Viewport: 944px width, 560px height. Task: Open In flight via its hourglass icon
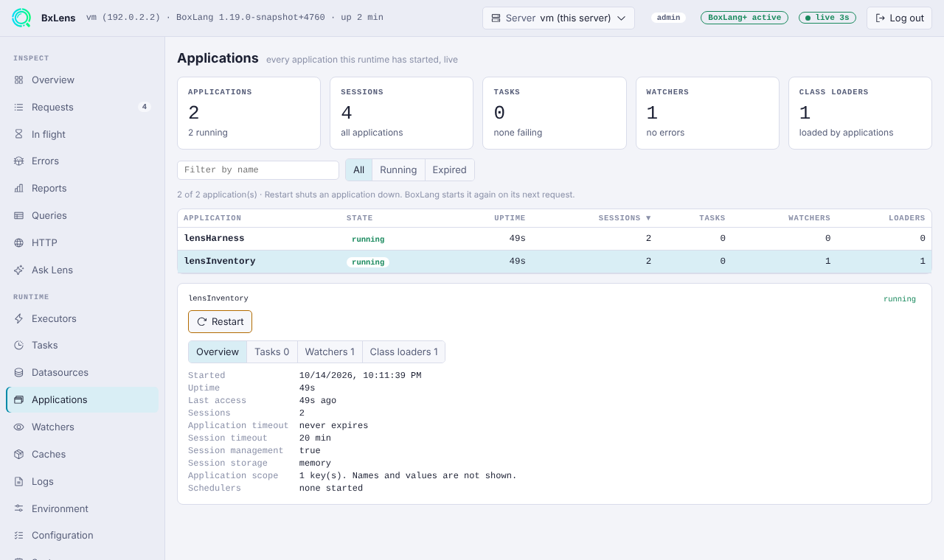tap(18, 134)
